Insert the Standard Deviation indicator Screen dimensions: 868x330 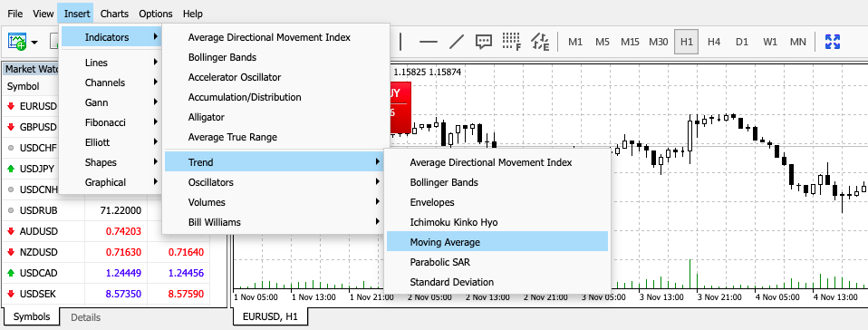click(x=497, y=282)
